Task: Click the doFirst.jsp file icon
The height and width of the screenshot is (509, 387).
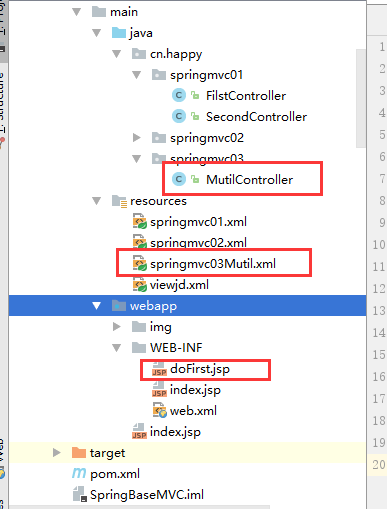Action: pyautogui.click(x=159, y=369)
